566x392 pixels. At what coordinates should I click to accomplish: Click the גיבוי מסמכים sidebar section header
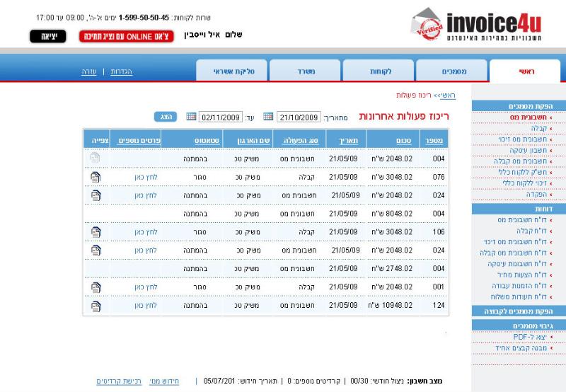point(518,326)
